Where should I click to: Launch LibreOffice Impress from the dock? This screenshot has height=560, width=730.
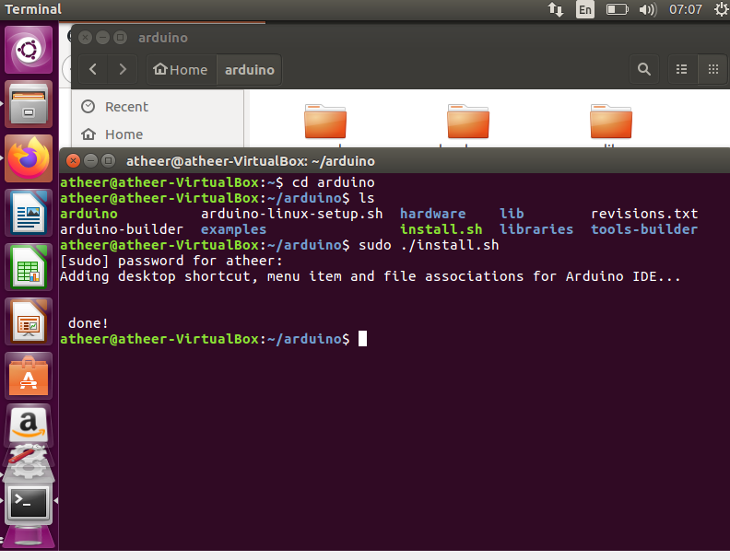click(x=29, y=321)
